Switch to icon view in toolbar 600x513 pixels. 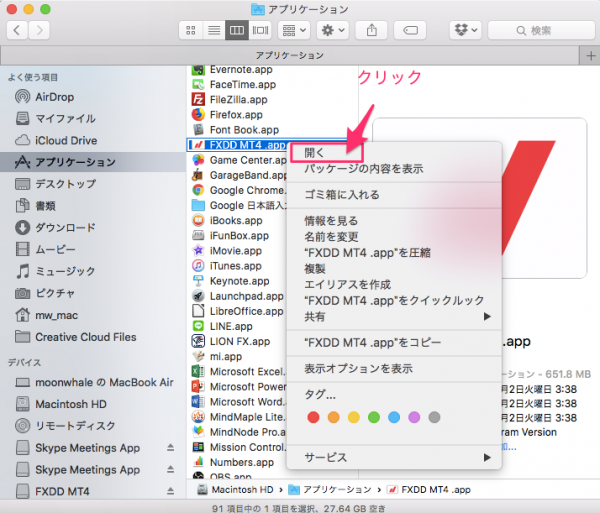[x=189, y=30]
